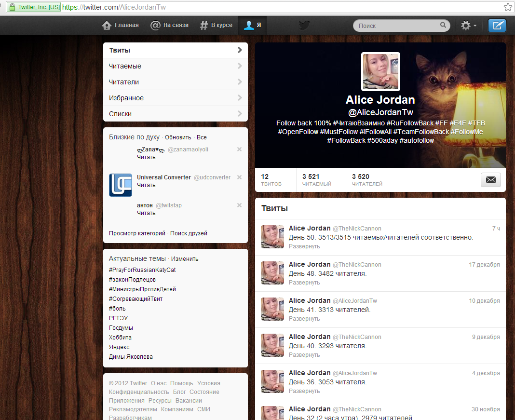Screen dimensions: 515x420
Task: Open the settings gear dropdown
Action: [x=468, y=25]
